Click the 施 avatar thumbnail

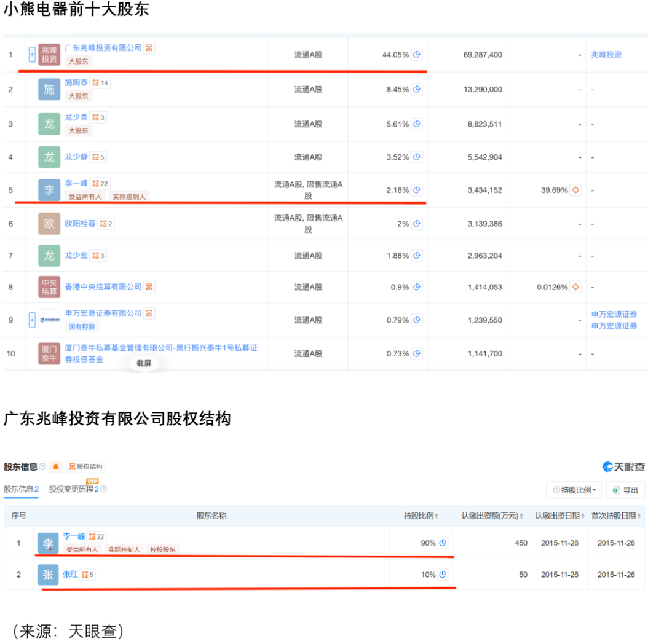click(x=49, y=89)
